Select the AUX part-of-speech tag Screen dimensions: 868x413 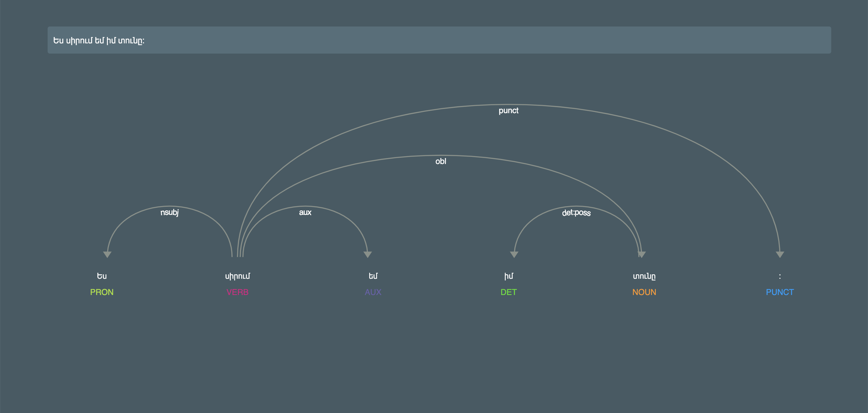[373, 292]
